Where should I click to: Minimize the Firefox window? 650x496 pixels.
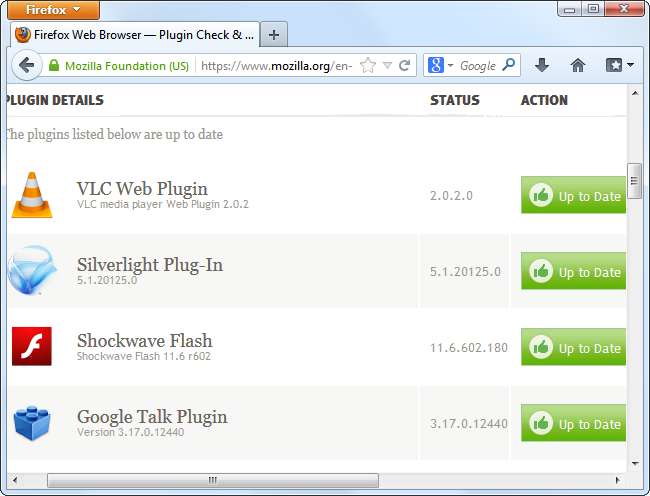click(x=570, y=9)
